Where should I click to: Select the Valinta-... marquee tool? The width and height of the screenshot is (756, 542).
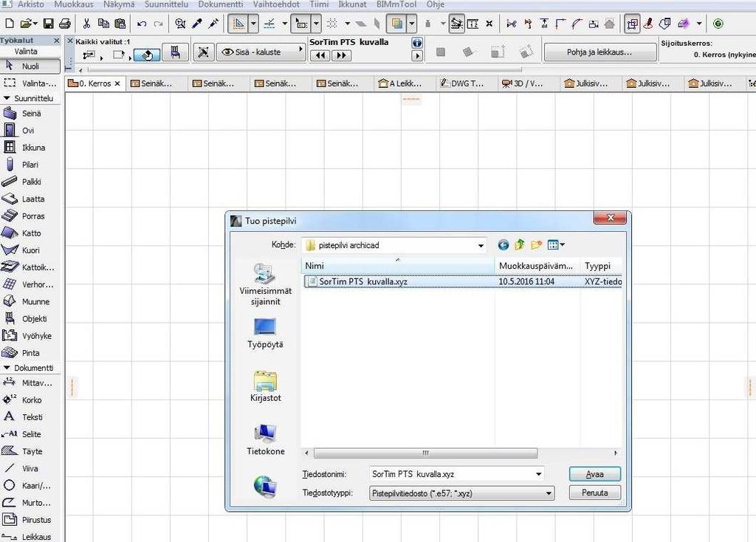[x=30, y=83]
